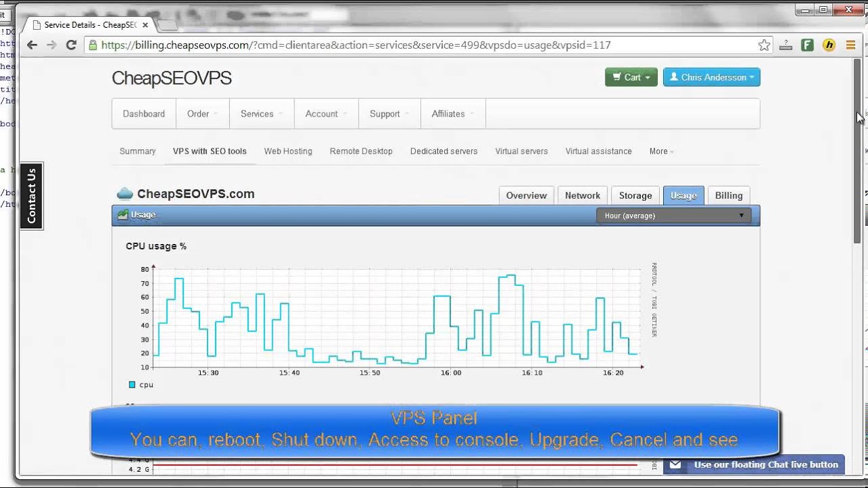This screenshot has height=488, width=868.
Task: Switch to the Storage VPS tab
Action: [635, 195]
